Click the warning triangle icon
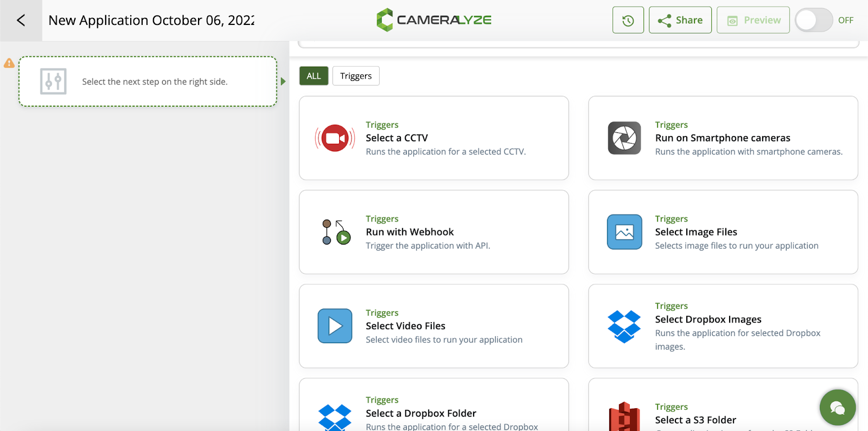Image resolution: width=868 pixels, height=431 pixels. (9, 63)
